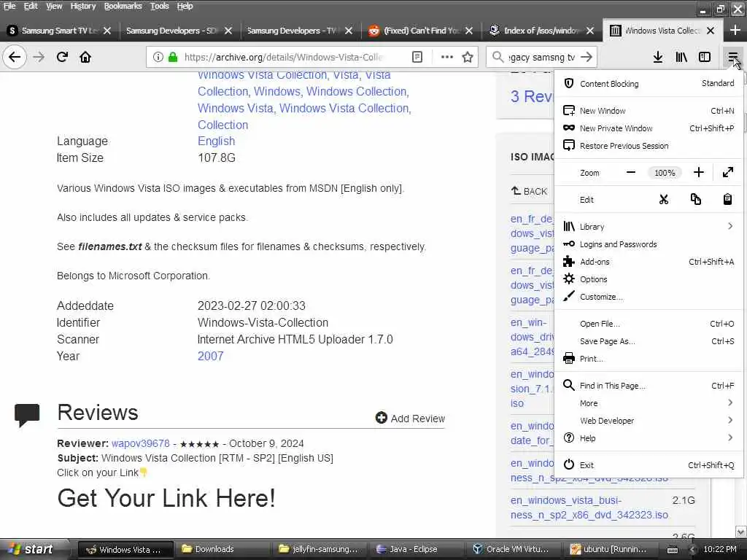This screenshot has width=747, height=560.
Task: Reset zoom at 100% indicator
Action: coord(665,173)
